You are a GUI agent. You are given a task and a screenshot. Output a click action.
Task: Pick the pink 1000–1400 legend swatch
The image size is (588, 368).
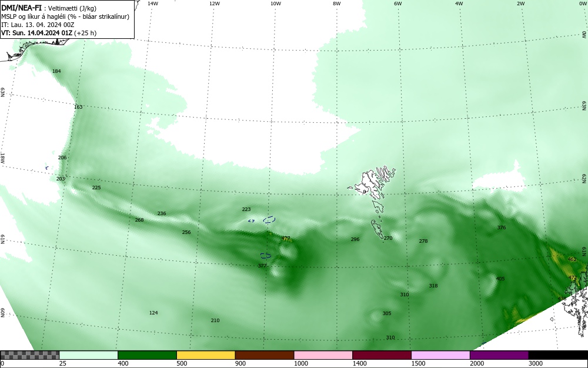coord(323,355)
